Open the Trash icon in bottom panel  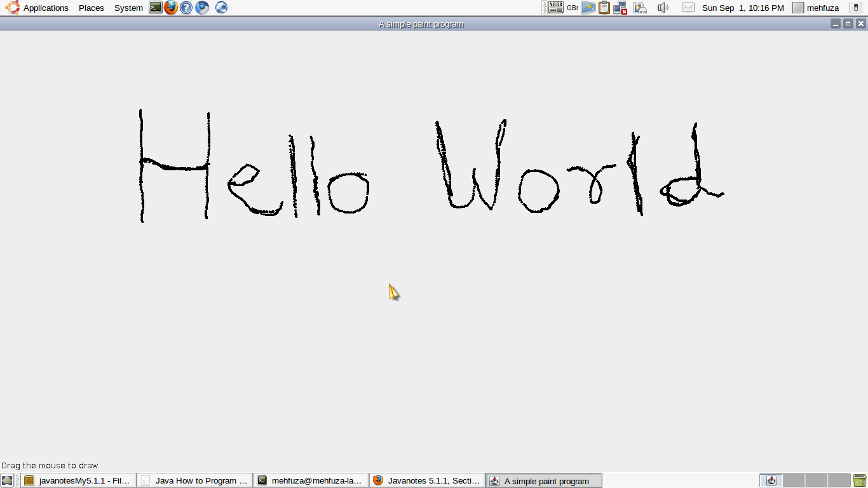tap(860, 481)
